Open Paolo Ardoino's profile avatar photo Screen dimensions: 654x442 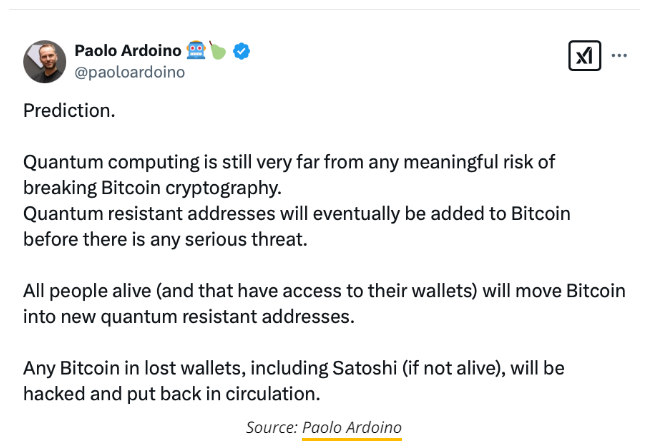(x=45, y=62)
